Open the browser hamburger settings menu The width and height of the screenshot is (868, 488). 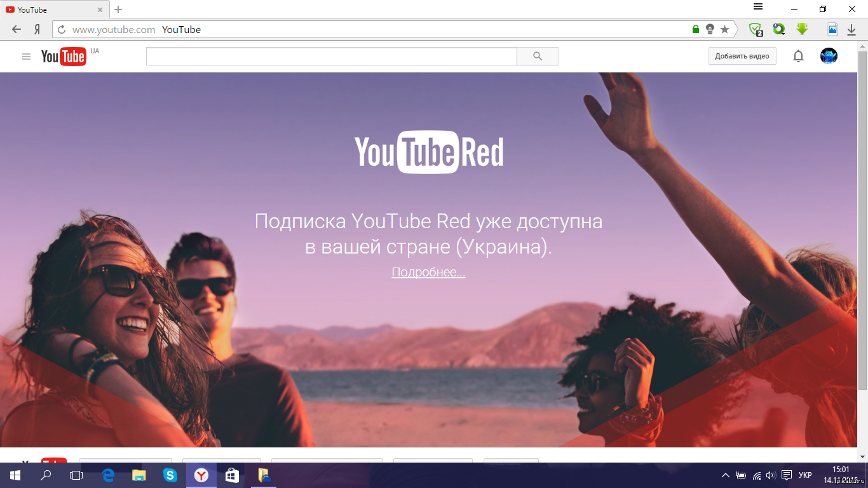pyautogui.click(x=758, y=7)
